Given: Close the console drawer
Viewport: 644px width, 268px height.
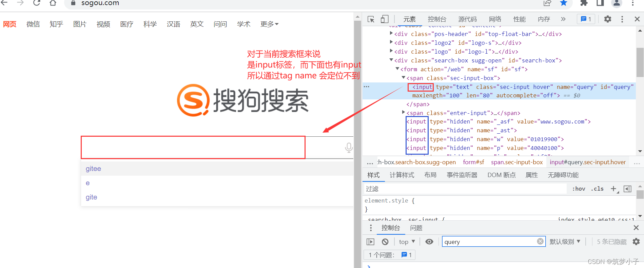Looking at the screenshot, I should click(636, 228).
